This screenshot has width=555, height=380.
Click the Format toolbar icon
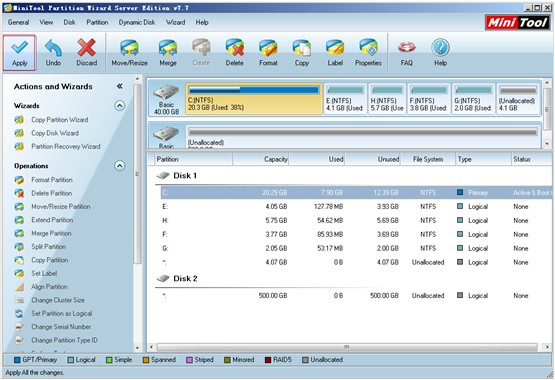coord(268,52)
